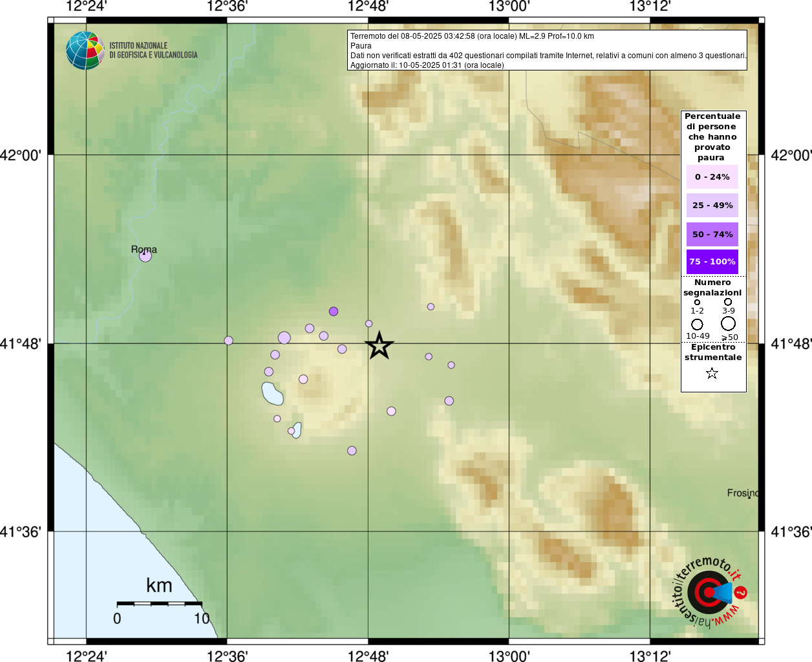The image size is (812, 662).
Task: Click the epicenter star on the map
Action: (379, 345)
